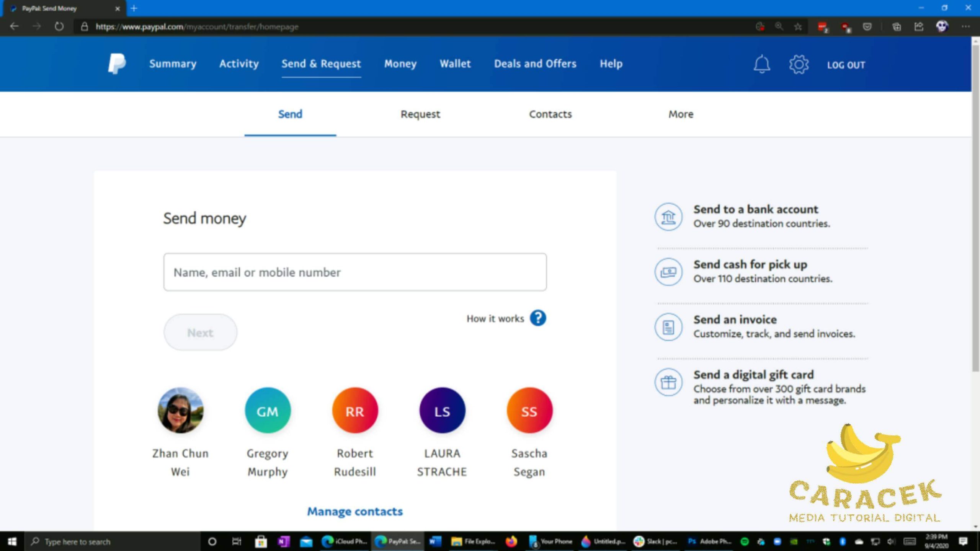Click the browser Share icon

919,26
